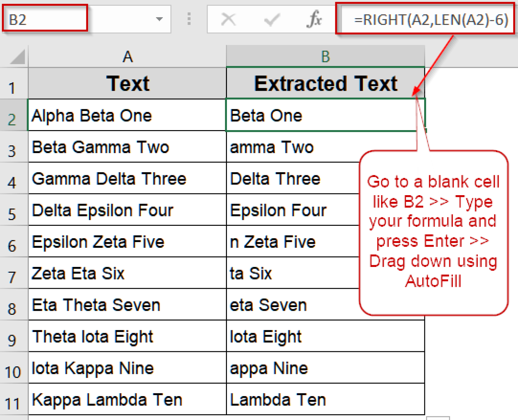
Task: Click cell showing 'Iota Eight'
Action: point(325,337)
